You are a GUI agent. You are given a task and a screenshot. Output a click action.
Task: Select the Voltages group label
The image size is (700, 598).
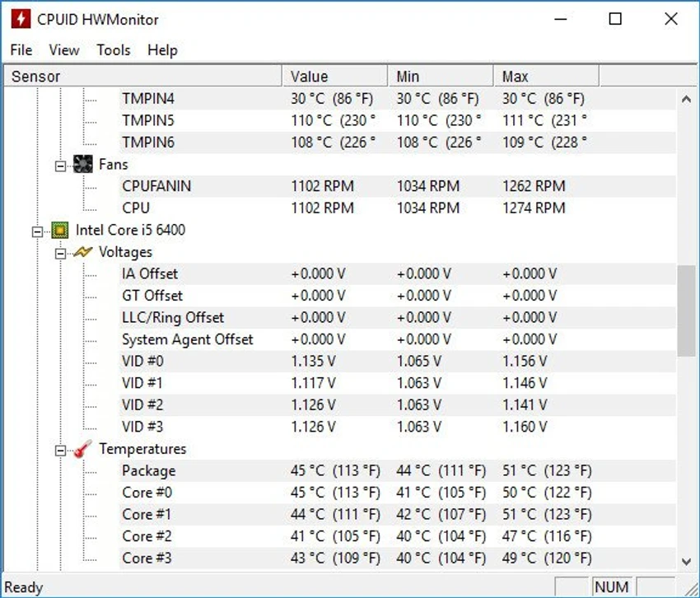point(125,252)
